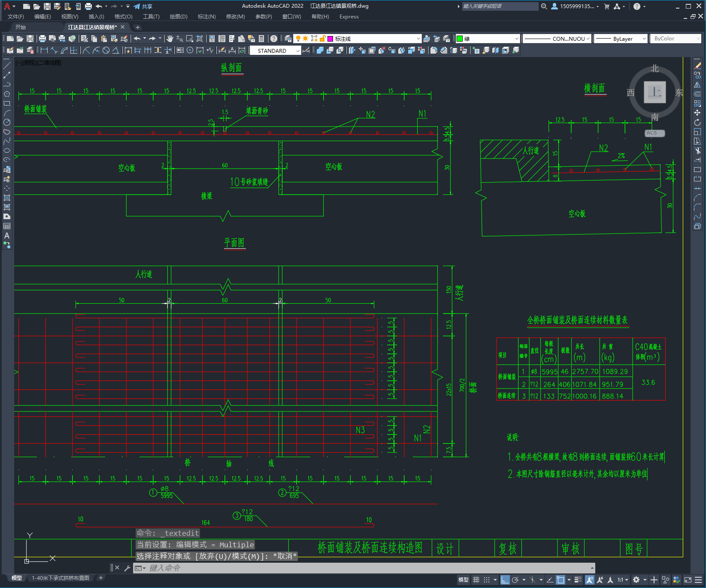Viewport: 706px width, 588px height.
Task: Click the Autodesk App Store cart icon
Action: 606,6
